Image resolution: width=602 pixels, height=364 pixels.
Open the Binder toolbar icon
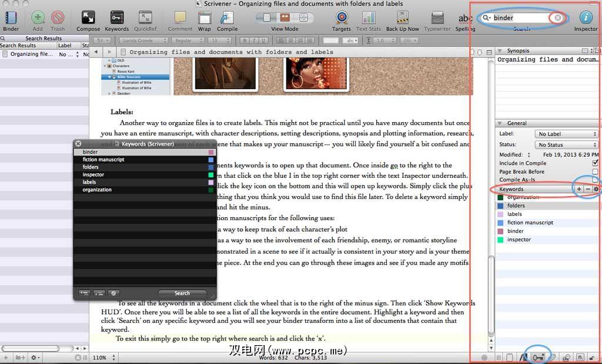tap(10, 18)
